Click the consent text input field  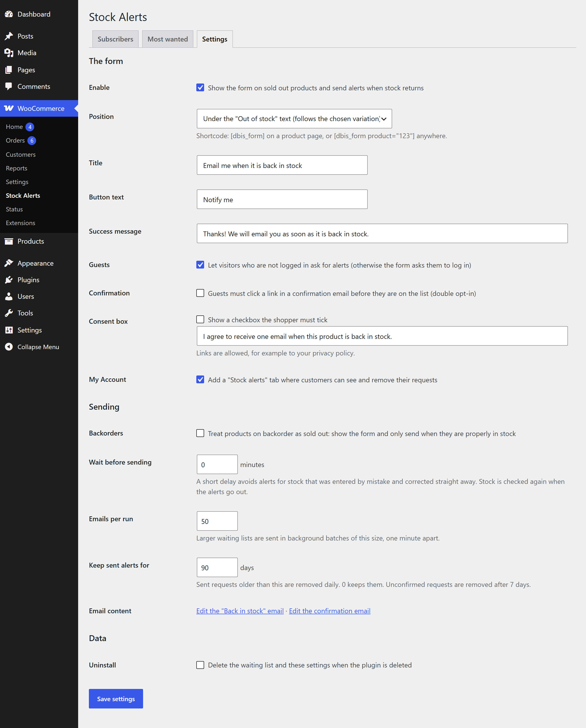[382, 336]
